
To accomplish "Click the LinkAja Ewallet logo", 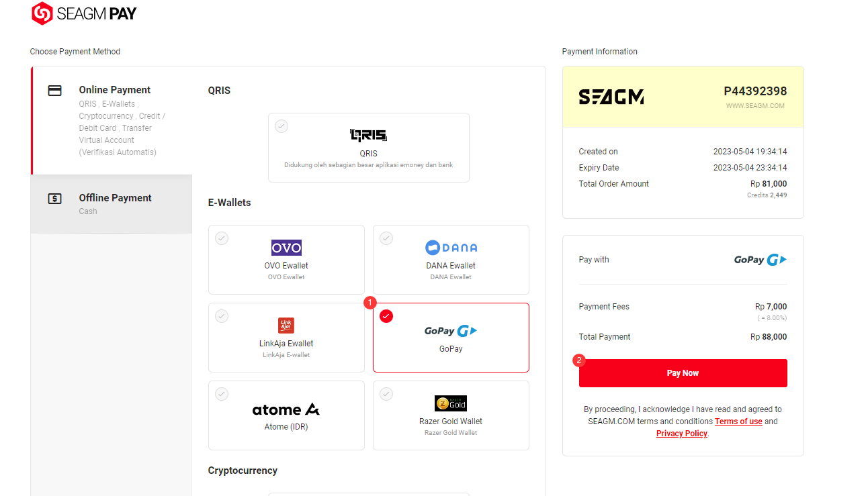I will 286,326.
